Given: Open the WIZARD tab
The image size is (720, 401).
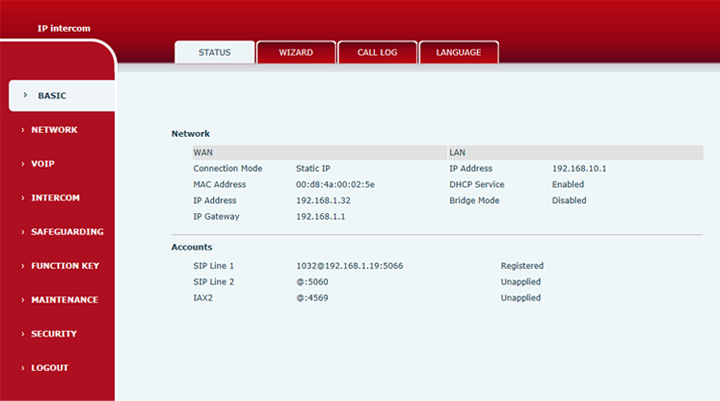Looking at the screenshot, I should [295, 52].
